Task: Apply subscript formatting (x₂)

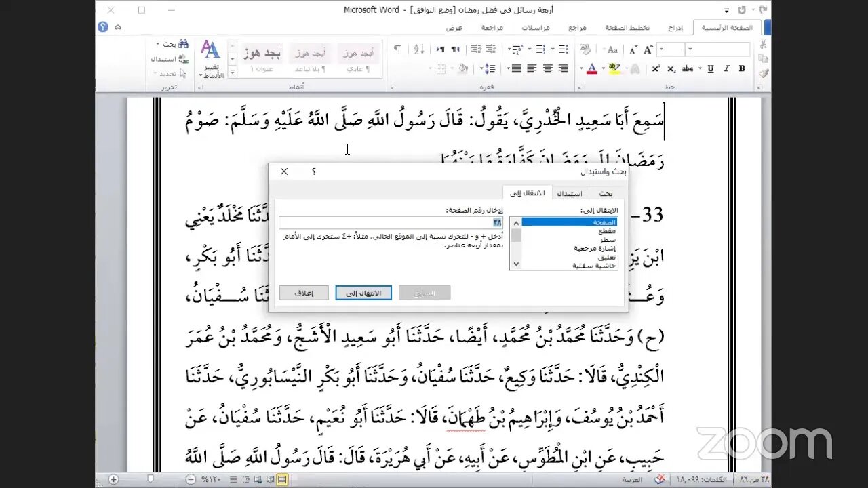Action: pyautogui.click(x=671, y=68)
